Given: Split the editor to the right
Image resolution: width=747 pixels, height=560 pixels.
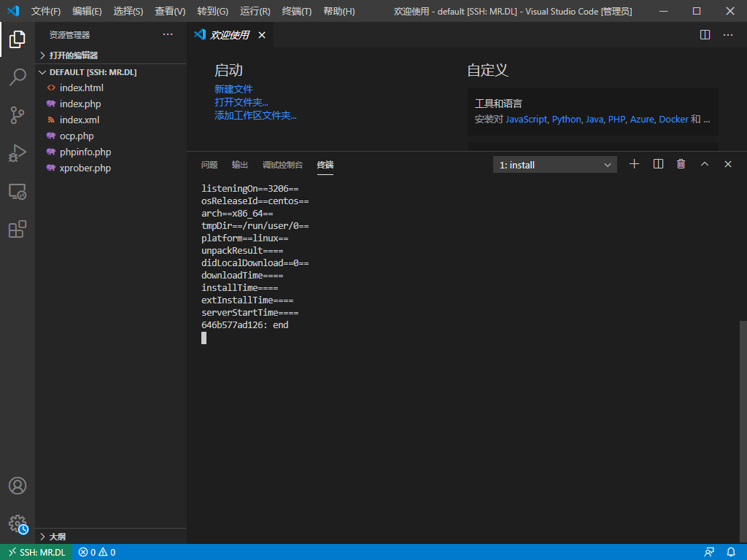Looking at the screenshot, I should (705, 35).
